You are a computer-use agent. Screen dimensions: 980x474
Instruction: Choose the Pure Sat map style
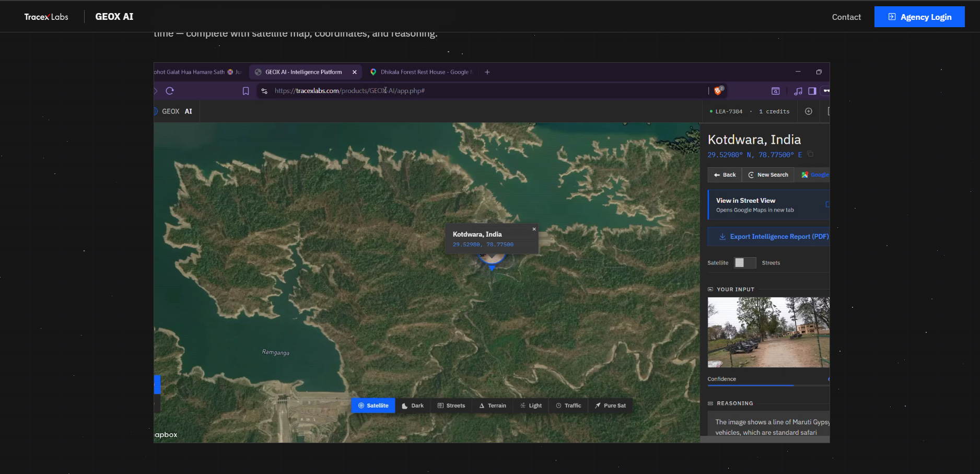click(x=610, y=406)
